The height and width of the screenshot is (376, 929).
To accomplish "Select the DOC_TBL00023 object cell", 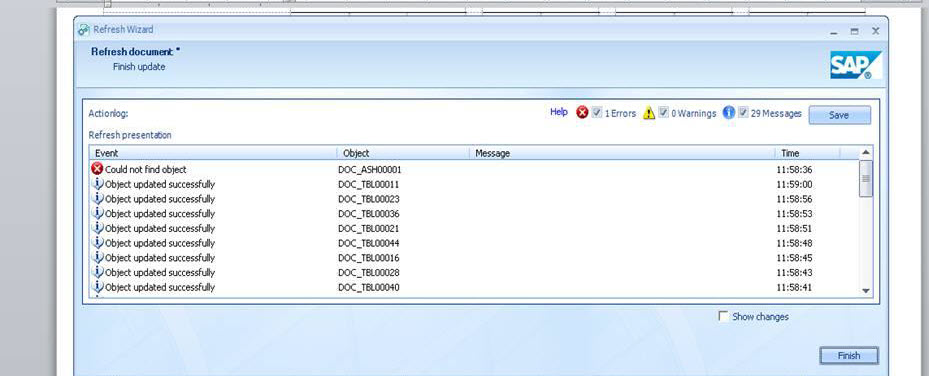I will [x=369, y=199].
